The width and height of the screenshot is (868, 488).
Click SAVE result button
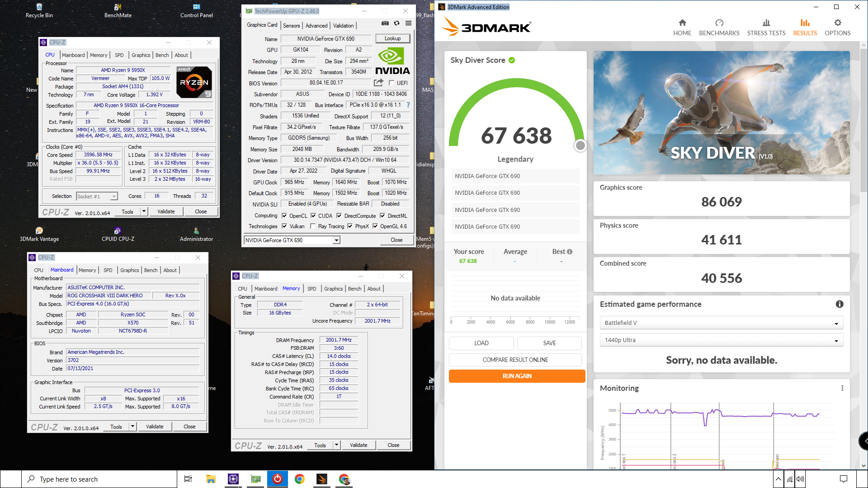click(x=549, y=343)
